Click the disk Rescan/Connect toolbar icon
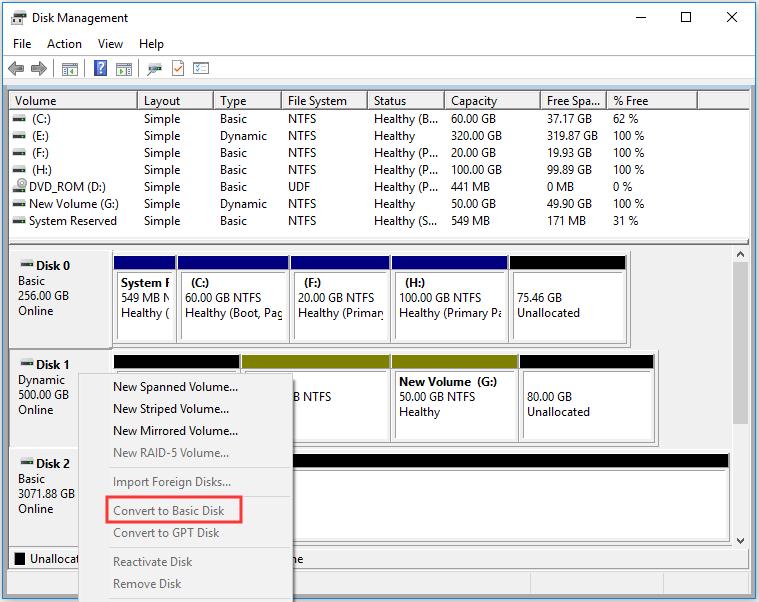The image size is (759, 602). point(154,69)
